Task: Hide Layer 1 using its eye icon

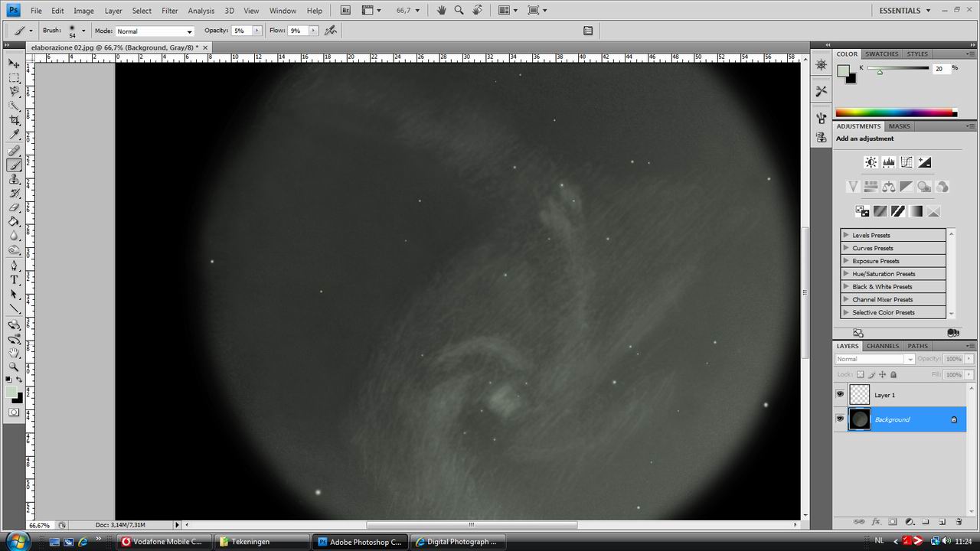Action: [840, 395]
